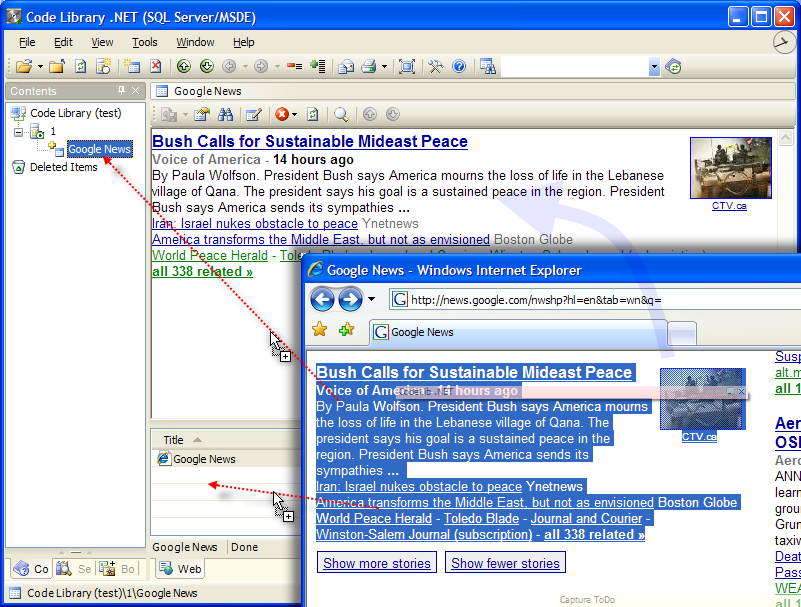801x607 pixels.
Task: Click the binoculars find icon
Action: (x=225, y=114)
